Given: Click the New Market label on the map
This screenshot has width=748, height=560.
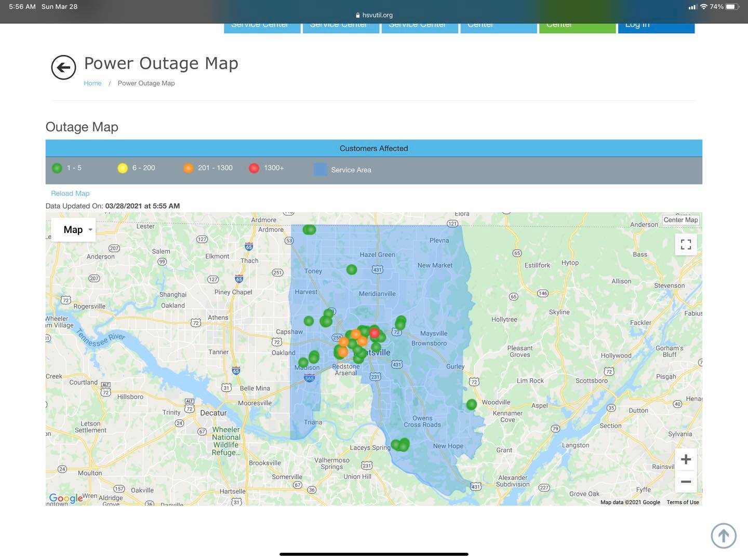Looking at the screenshot, I should tap(435, 265).
